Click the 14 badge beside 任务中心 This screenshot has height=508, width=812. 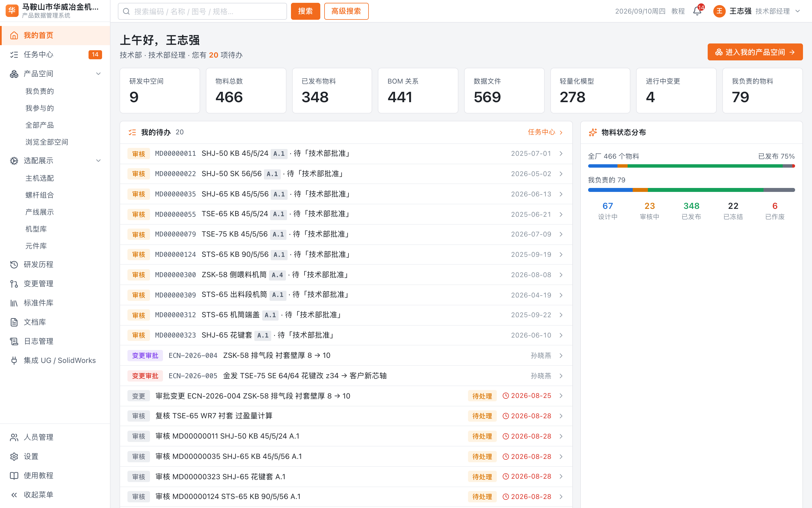pyautogui.click(x=95, y=54)
